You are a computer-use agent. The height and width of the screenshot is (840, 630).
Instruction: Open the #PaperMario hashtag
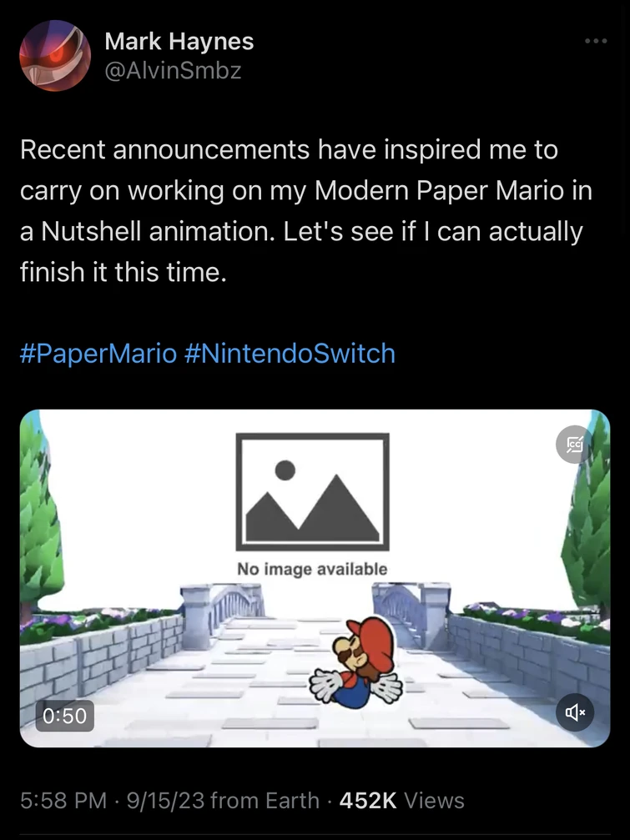[x=98, y=353]
